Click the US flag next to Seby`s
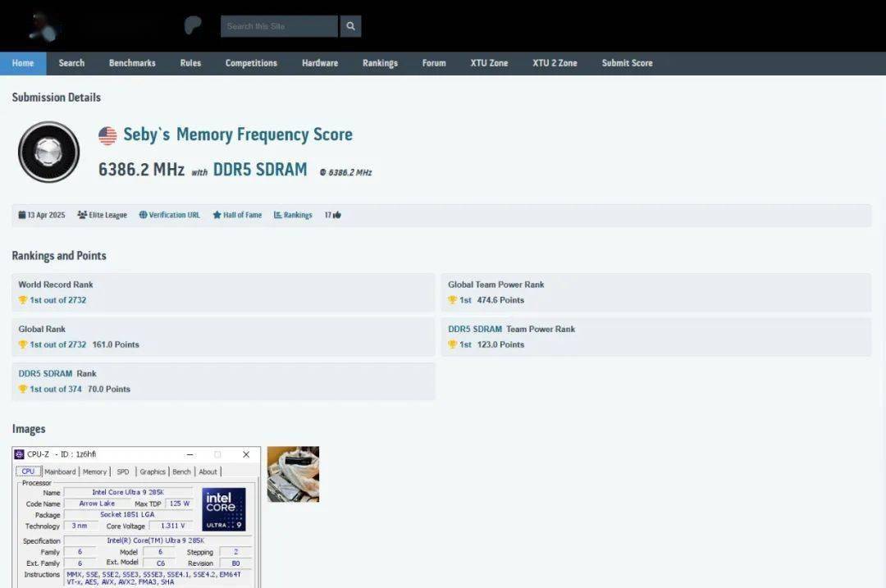 coord(107,135)
